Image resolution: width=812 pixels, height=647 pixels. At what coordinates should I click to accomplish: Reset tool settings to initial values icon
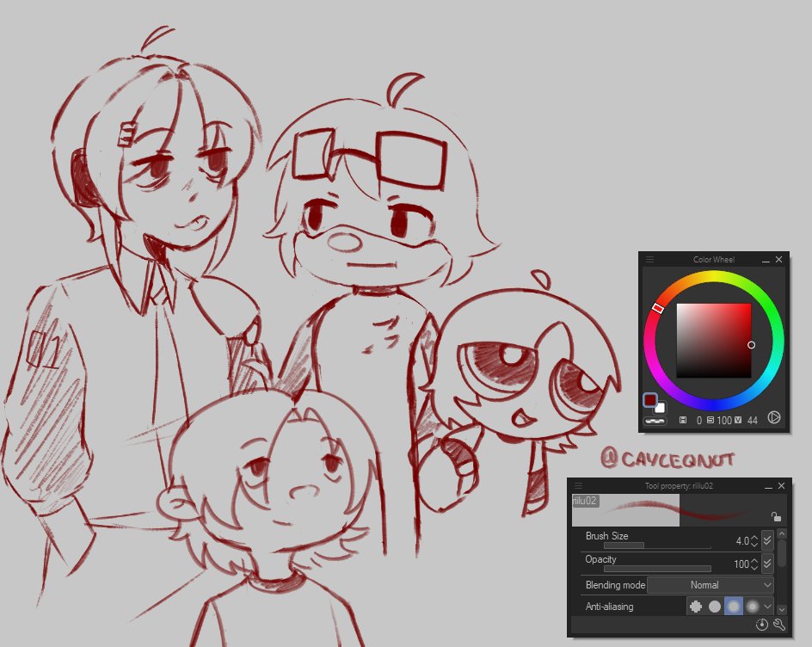(761, 625)
